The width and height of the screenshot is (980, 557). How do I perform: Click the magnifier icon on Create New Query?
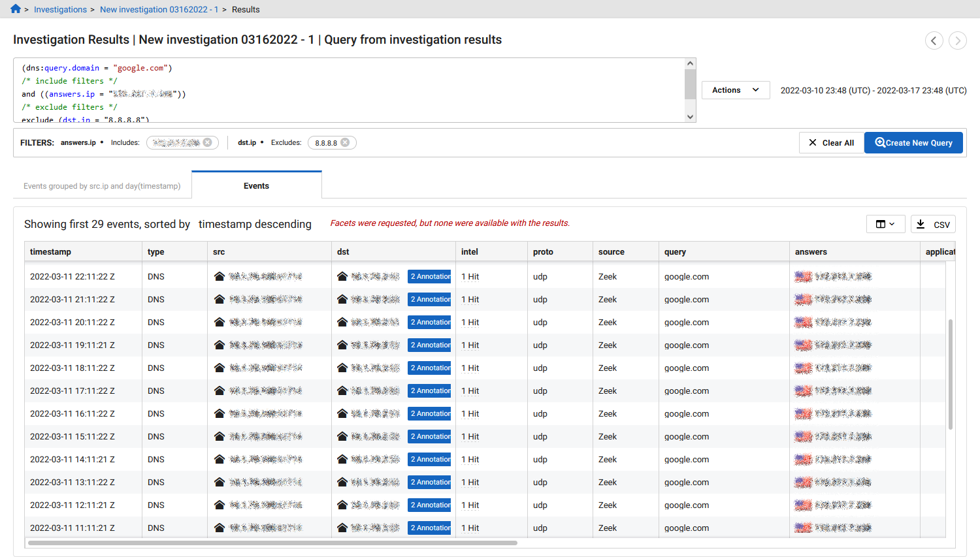[x=880, y=142]
